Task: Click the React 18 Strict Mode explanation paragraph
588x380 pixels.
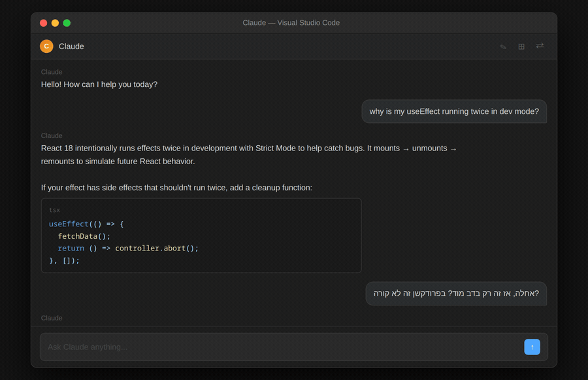Action: click(x=249, y=155)
